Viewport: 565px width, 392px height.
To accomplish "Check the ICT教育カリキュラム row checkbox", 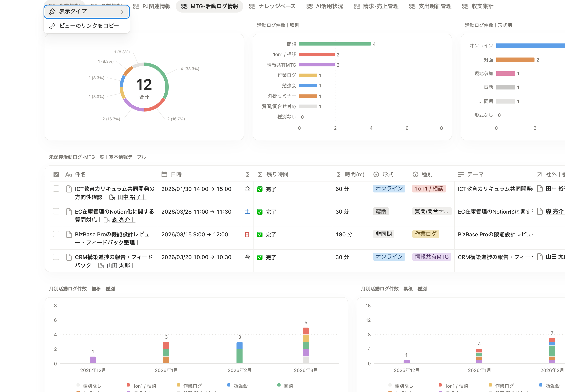I will [x=56, y=189].
